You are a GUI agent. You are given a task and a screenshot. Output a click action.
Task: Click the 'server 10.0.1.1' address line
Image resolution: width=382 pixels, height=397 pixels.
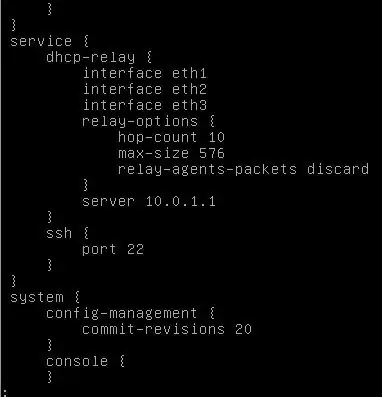point(149,201)
